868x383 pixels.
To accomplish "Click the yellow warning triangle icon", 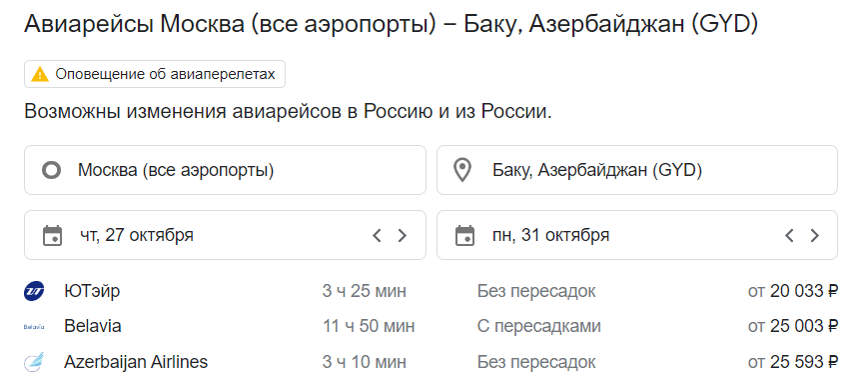I will 40,74.
